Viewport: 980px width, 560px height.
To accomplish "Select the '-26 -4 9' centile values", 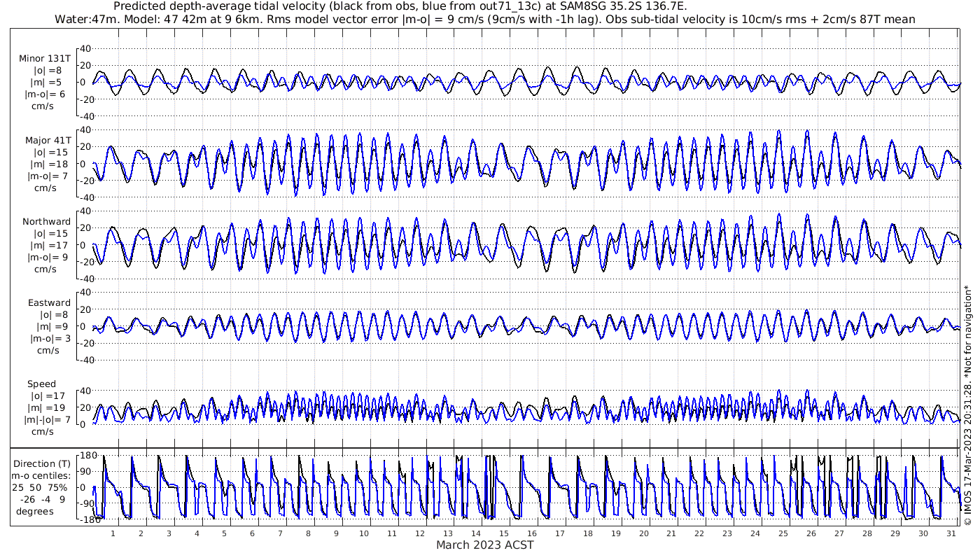I will (x=42, y=499).
